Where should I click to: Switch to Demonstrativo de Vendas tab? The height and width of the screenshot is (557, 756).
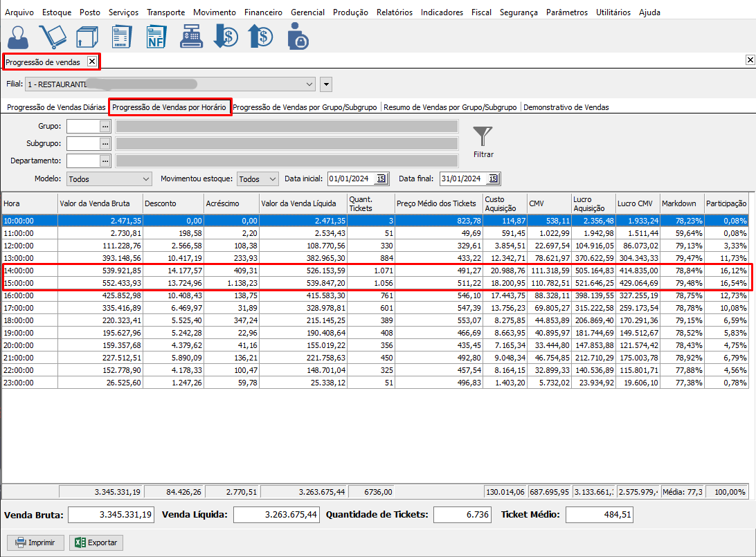point(566,107)
